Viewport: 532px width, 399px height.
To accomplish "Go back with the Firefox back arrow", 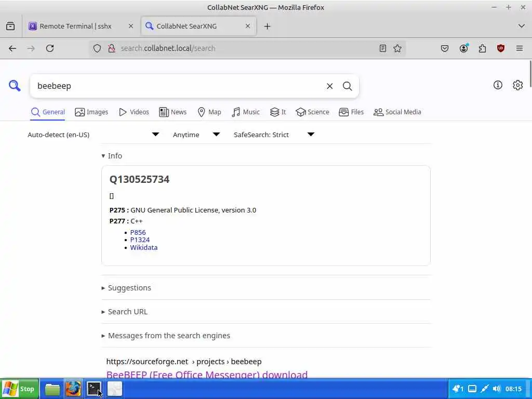I will point(12,48).
